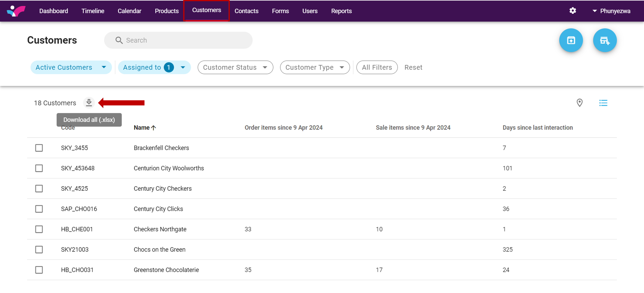Screen dimensions: 644x293
Task: Click the search magnifier icon
Action: tap(119, 40)
